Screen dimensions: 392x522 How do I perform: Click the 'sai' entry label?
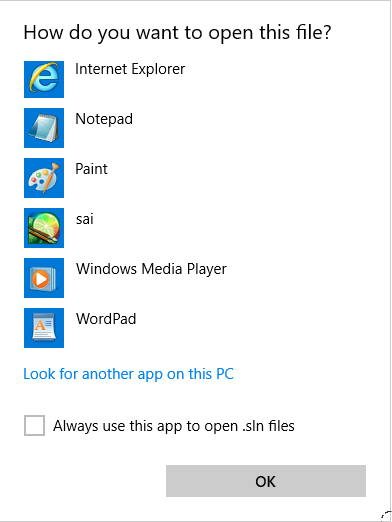pyautogui.click(x=85, y=219)
